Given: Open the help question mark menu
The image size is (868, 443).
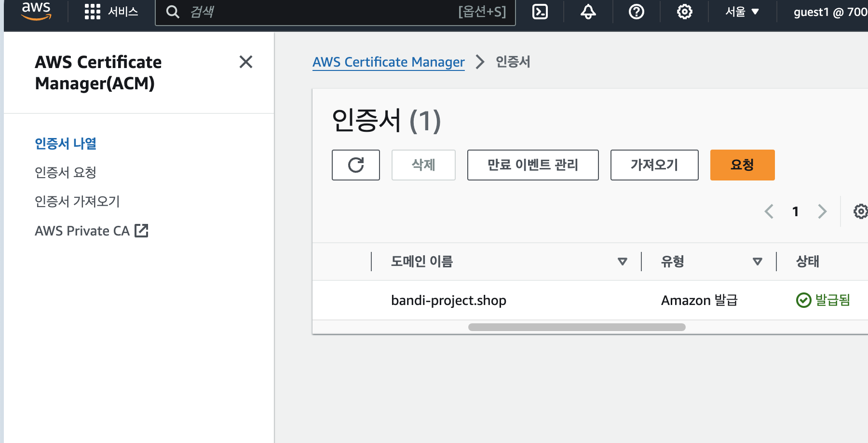Looking at the screenshot, I should click(637, 12).
